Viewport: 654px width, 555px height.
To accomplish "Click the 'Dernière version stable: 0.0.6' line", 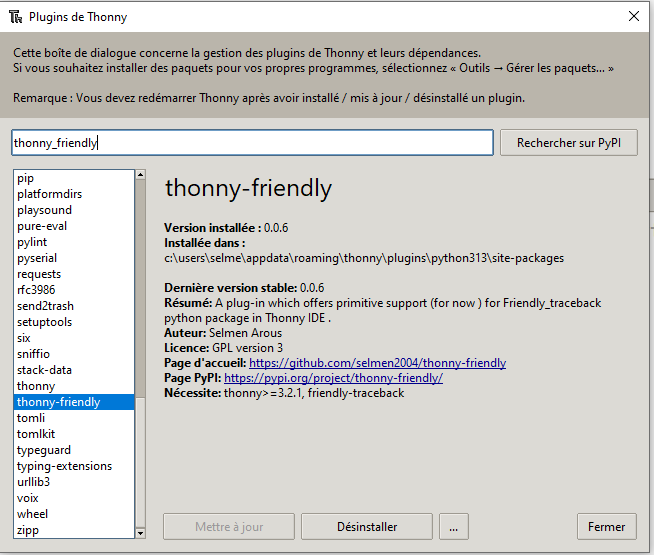I will point(244,288).
